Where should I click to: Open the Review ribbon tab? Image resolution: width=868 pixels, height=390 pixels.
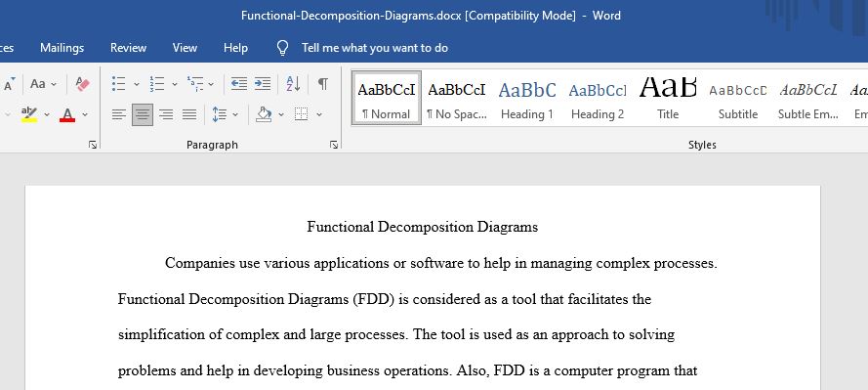128,48
